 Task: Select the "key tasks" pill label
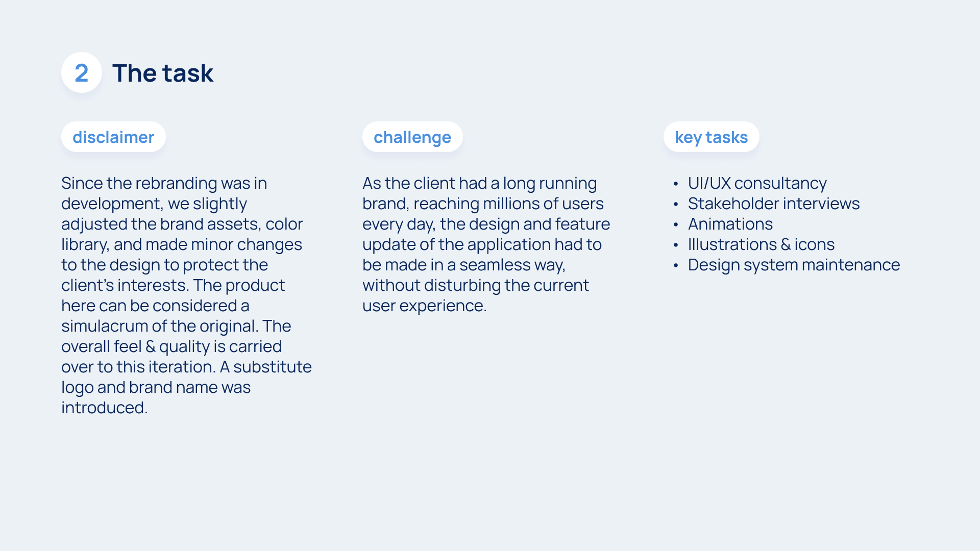tap(711, 137)
